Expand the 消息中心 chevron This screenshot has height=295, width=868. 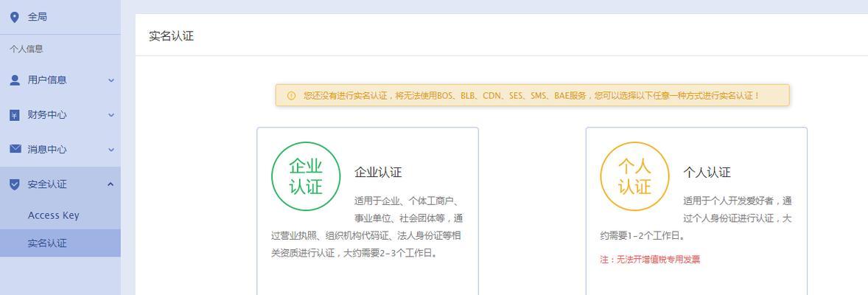[x=111, y=150]
